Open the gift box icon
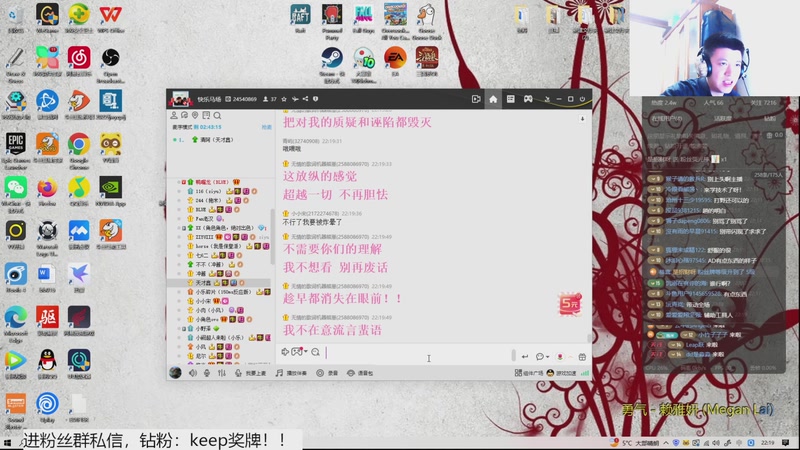The height and width of the screenshot is (450, 800). pos(582,357)
